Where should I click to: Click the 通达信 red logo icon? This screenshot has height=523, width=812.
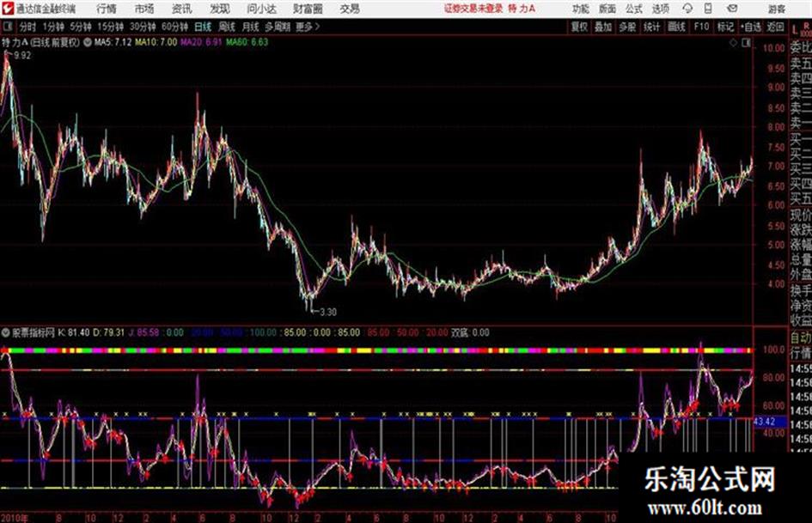(x=8, y=9)
